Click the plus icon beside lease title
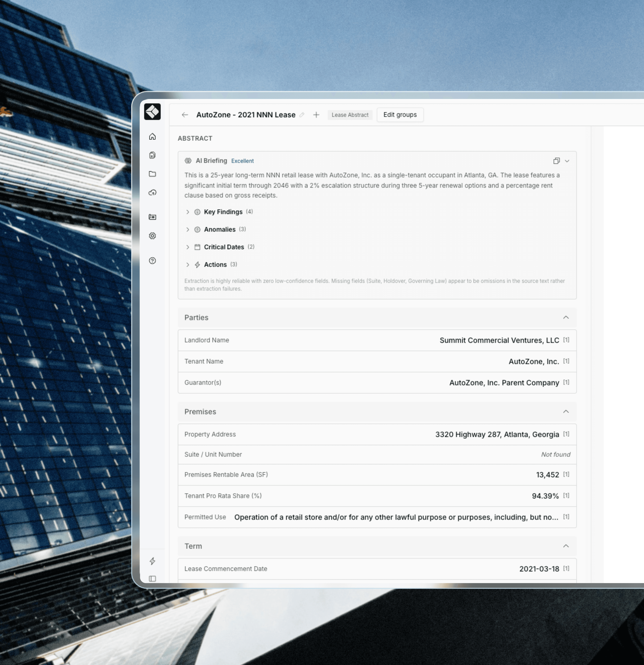 click(x=316, y=115)
